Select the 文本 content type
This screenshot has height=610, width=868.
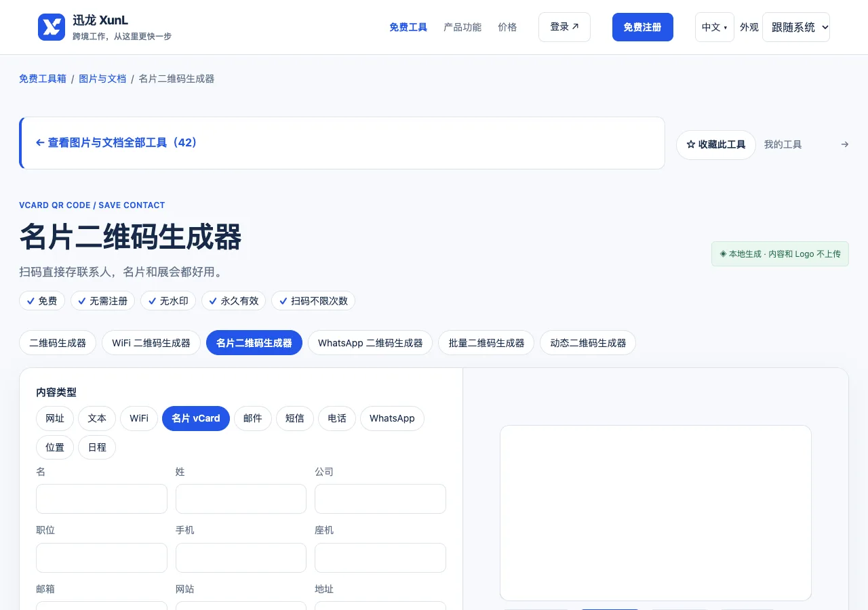point(97,418)
